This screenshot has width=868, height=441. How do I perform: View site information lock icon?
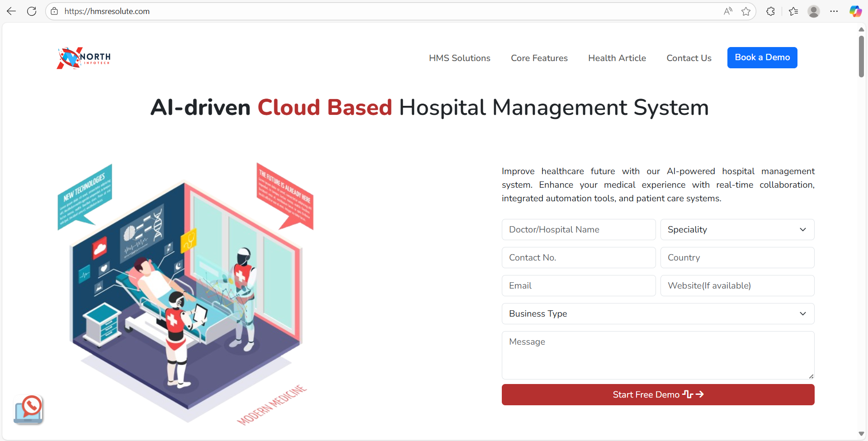tap(54, 11)
